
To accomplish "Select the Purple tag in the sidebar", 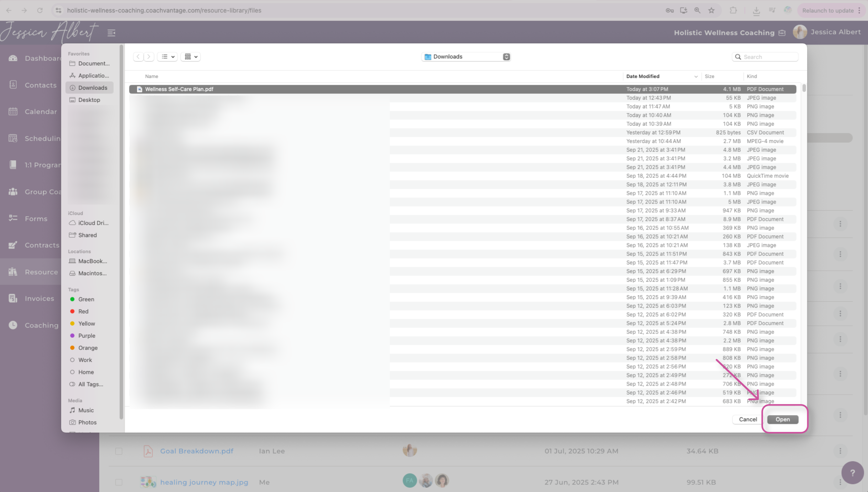I will [x=87, y=335].
